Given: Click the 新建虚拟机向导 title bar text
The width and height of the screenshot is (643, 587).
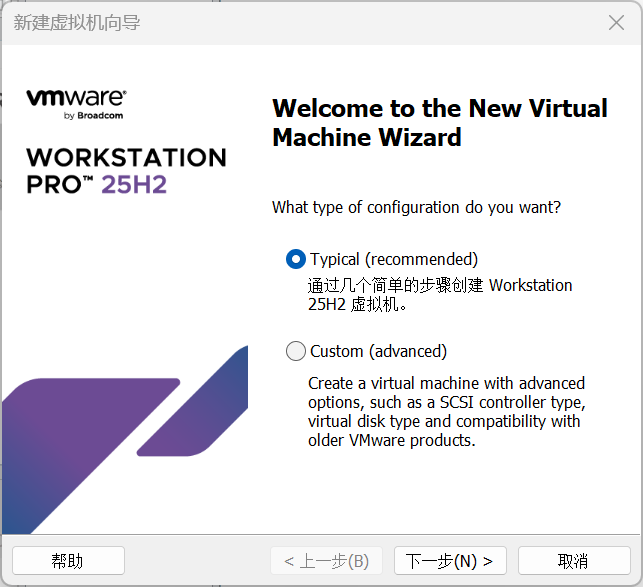Looking at the screenshot, I should click(77, 23).
